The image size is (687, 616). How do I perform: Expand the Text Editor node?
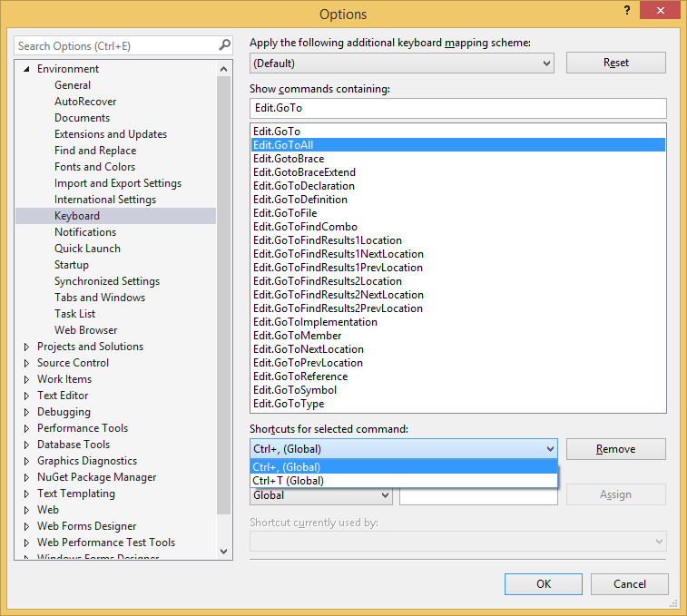(26, 396)
